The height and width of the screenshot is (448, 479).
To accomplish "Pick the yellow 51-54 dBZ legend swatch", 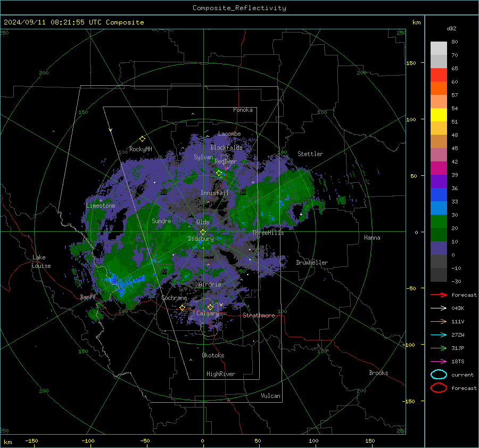I will click(x=439, y=115).
